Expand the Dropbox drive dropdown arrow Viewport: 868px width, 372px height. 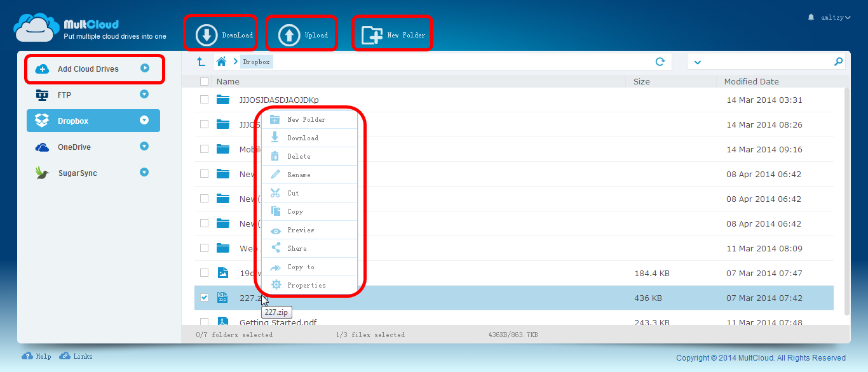pyautogui.click(x=144, y=120)
